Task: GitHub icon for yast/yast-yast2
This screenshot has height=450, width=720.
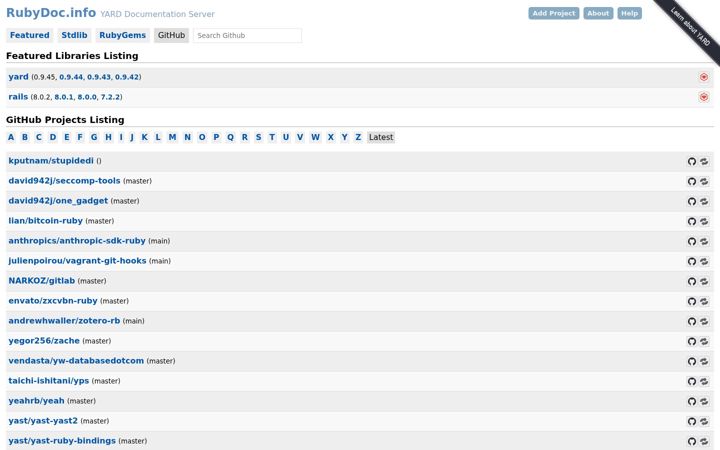Action: 692,421
